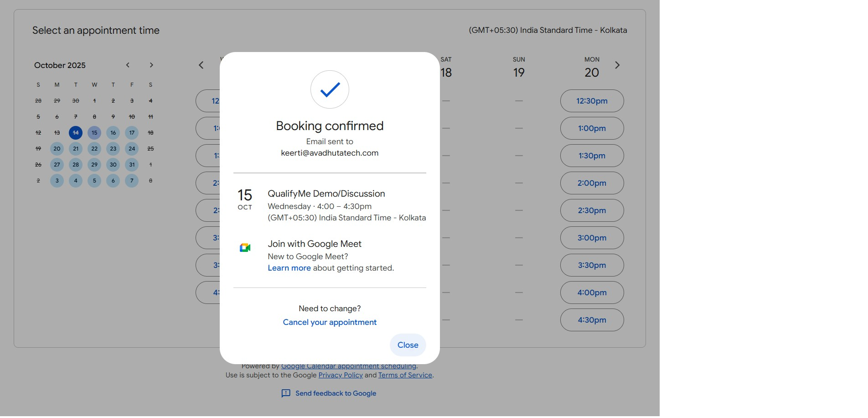Click the Google Meet camera icon
Screen dimensions: 868x418
click(x=245, y=247)
